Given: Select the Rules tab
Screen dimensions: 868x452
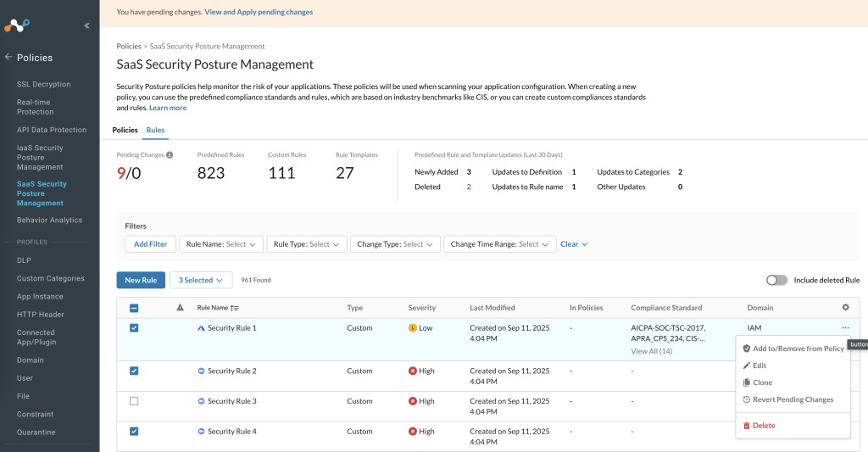Looking at the screenshot, I should click(x=156, y=130).
